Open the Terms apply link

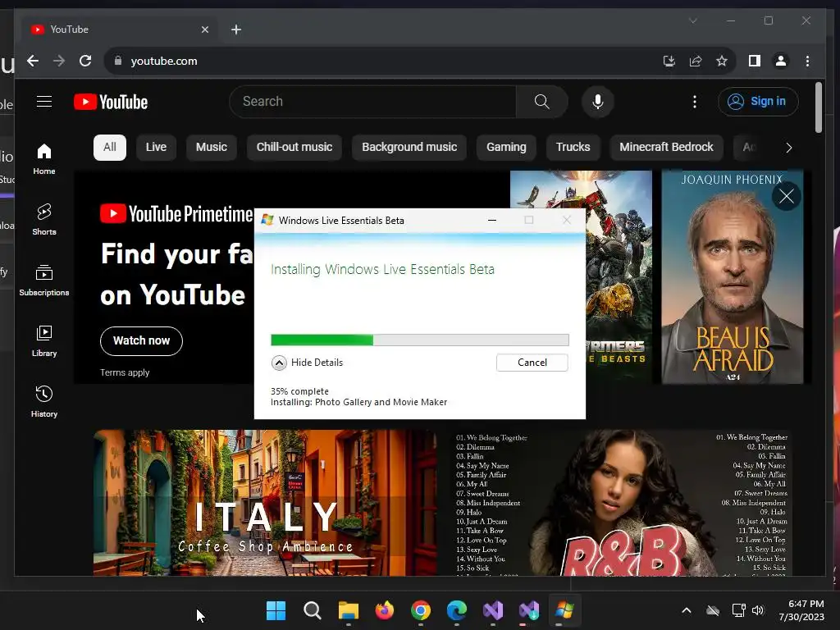pyautogui.click(x=125, y=372)
